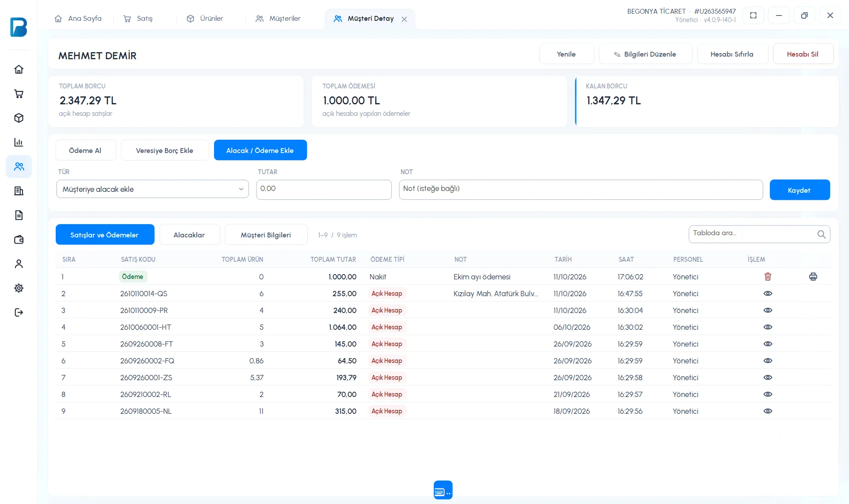Delete the Ödeme row with the trash icon
Screen dimensions: 849x504
pyautogui.click(x=768, y=277)
